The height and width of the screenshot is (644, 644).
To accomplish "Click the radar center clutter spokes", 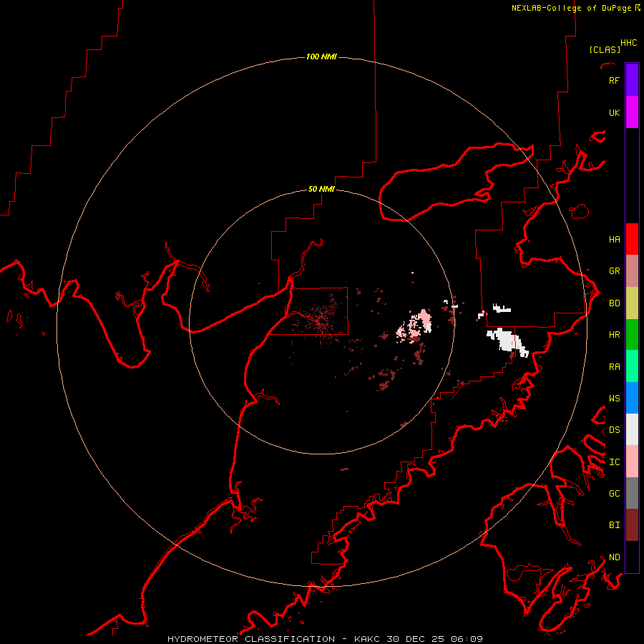I will pos(321,323).
